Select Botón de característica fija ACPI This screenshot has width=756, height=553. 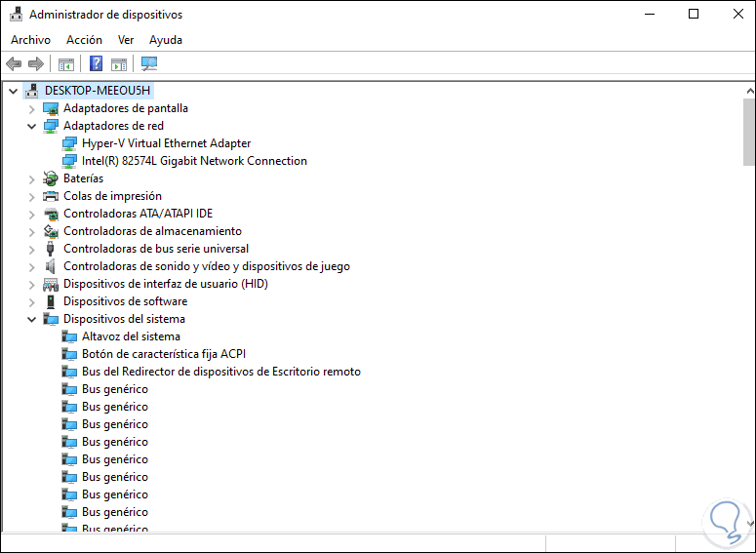point(164,354)
